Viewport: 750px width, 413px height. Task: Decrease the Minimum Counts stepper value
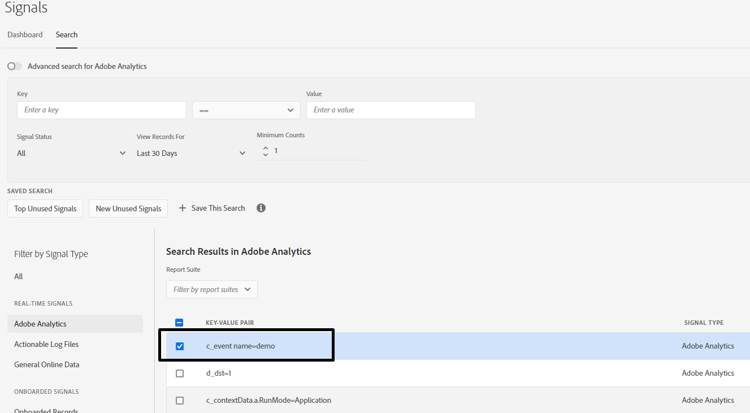pos(266,155)
